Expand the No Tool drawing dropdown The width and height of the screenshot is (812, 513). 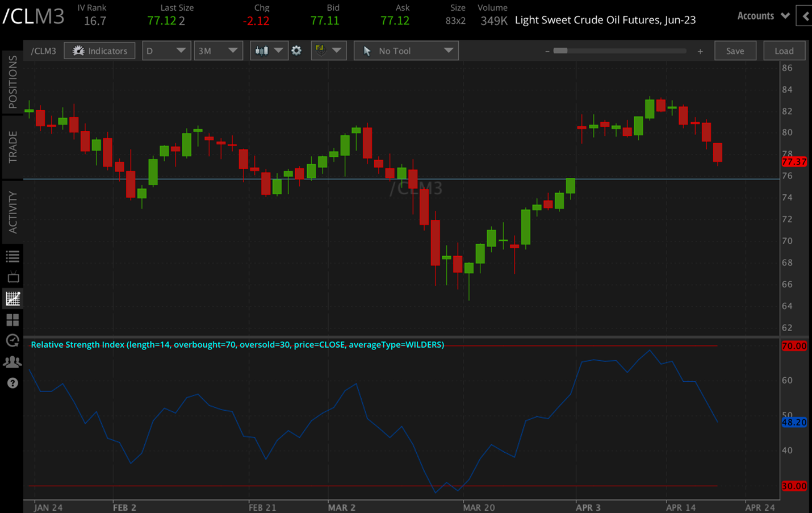pos(405,50)
